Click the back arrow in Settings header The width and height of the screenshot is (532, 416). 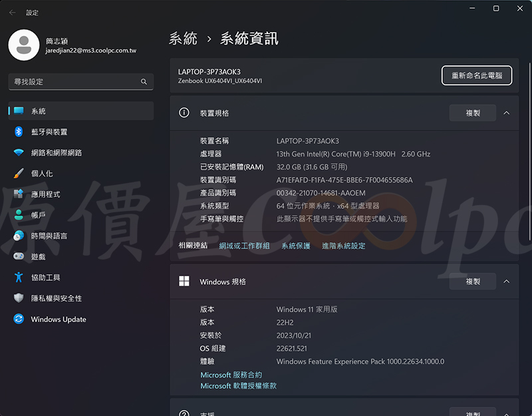13,13
